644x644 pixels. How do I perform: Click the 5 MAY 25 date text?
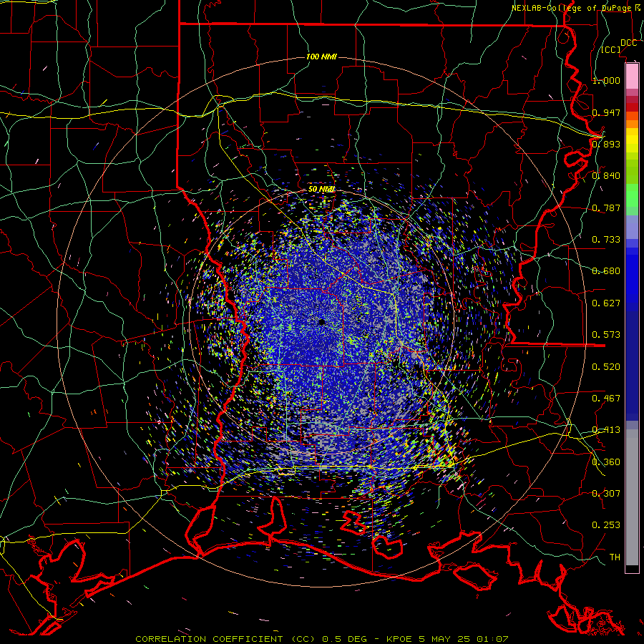[444, 639]
